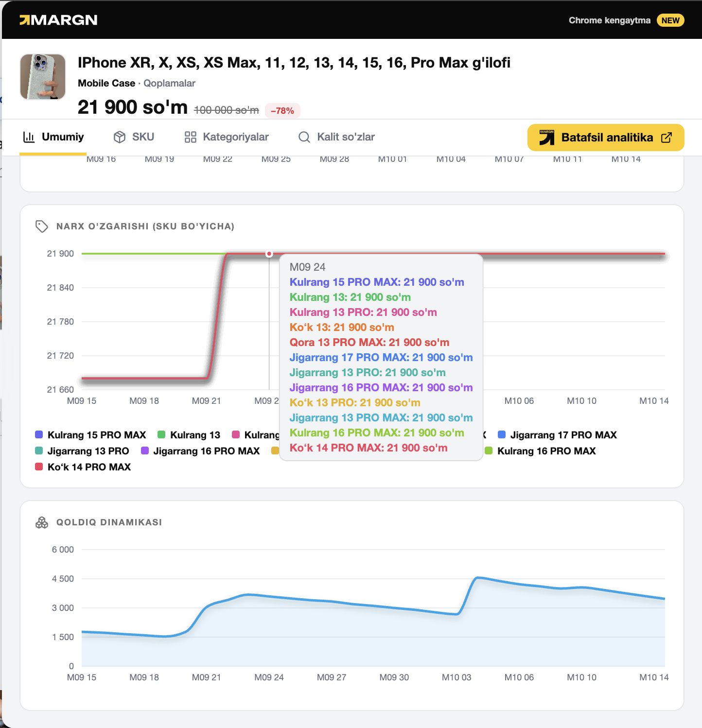Click the red data point marker on price chart
The height and width of the screenshot is (728, 702).
coord(269,254)
